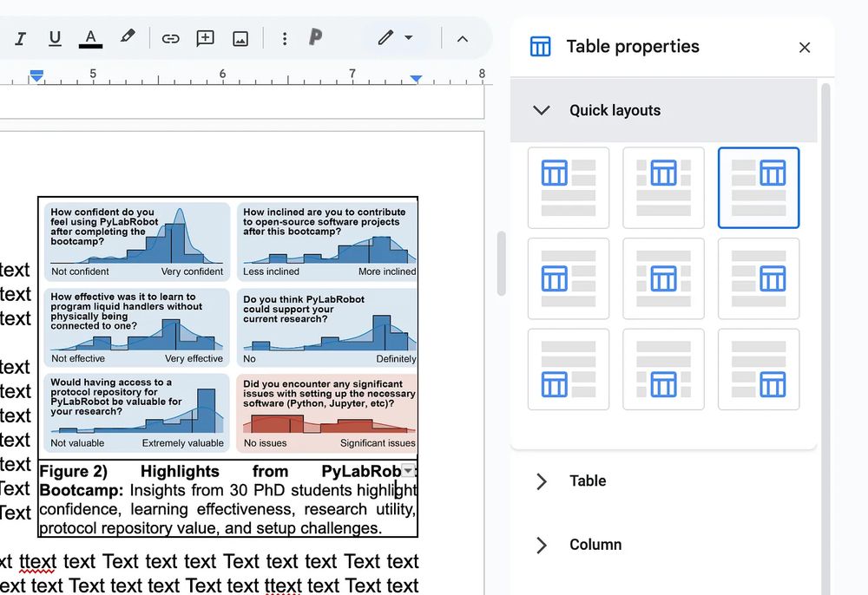Select the middle-right table quick layout
This screenshot has width=868, height=595.
click(x=759, y=278)
